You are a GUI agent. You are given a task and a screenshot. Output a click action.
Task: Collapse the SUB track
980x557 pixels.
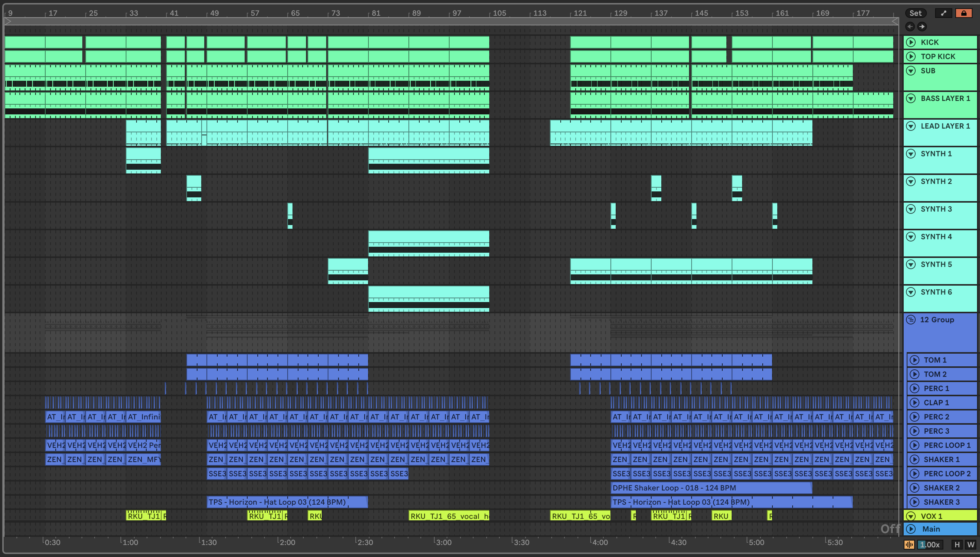(x=911, y=70)
